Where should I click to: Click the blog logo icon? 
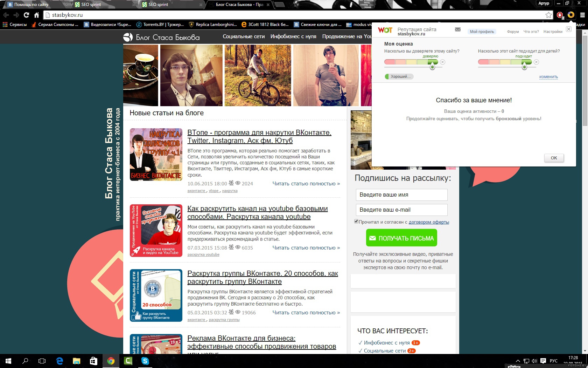pos(128,37)
